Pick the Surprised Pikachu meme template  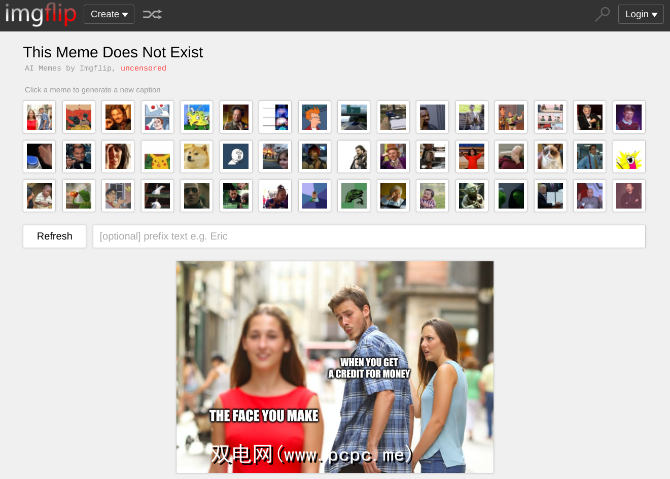click(157, 156)
